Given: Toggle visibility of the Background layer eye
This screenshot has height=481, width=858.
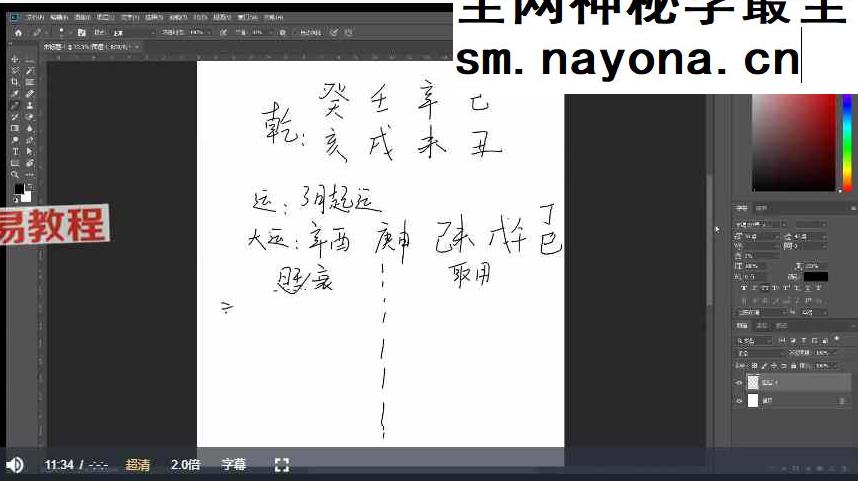Looking at the screenshot, I should point(739,401).
